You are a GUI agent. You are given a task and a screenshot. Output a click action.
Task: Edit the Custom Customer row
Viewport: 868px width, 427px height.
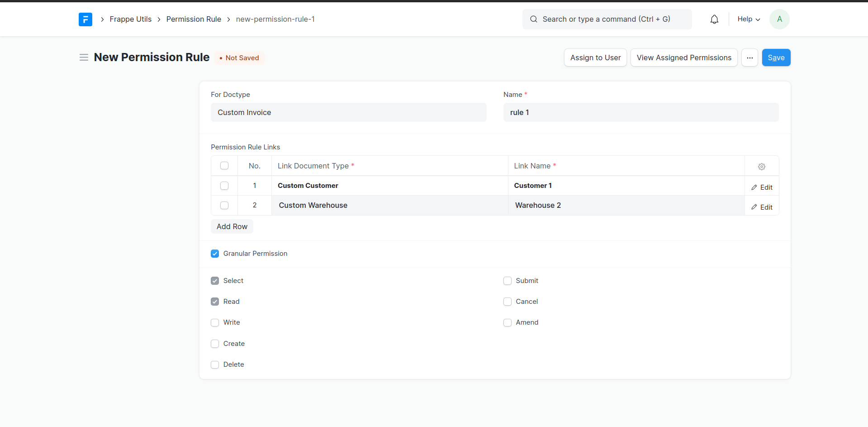click(762, 187)
